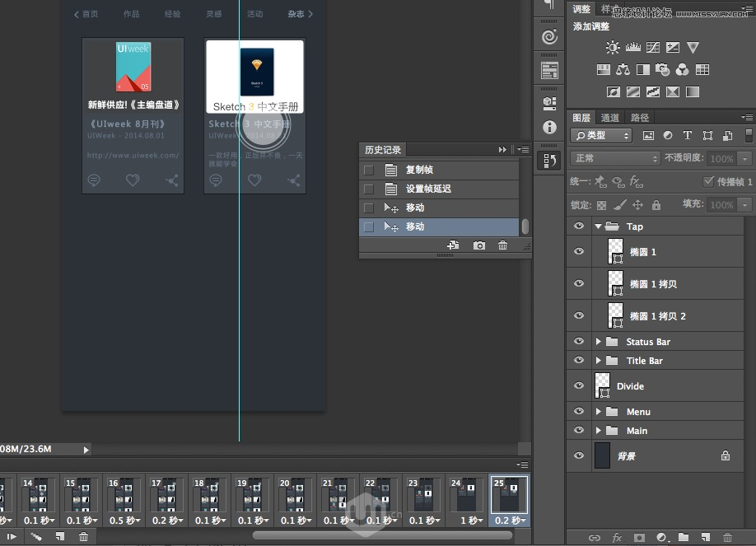Add an Exposure adjustment
756x546 pixels.
(673, 47)
